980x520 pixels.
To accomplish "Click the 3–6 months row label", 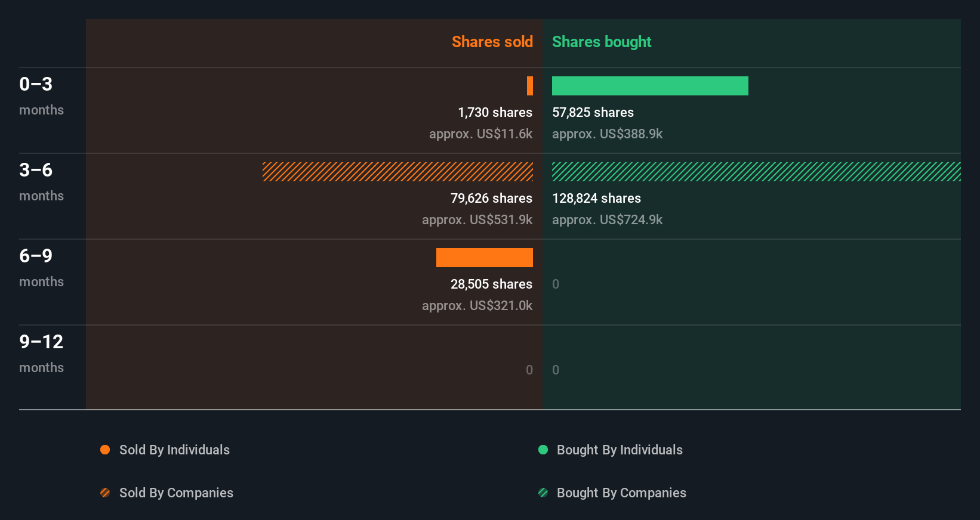I will point(41,181).
